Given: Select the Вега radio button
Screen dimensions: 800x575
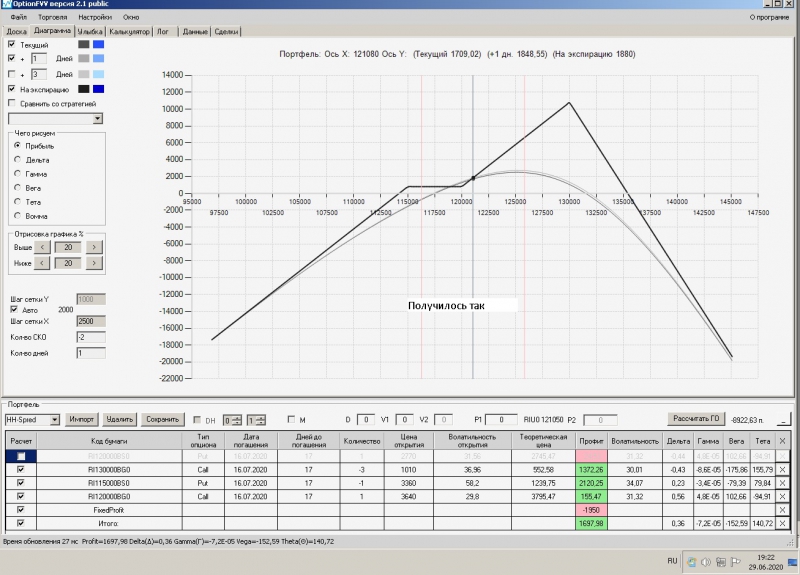Looking at the screenshot, I should 17,188.
